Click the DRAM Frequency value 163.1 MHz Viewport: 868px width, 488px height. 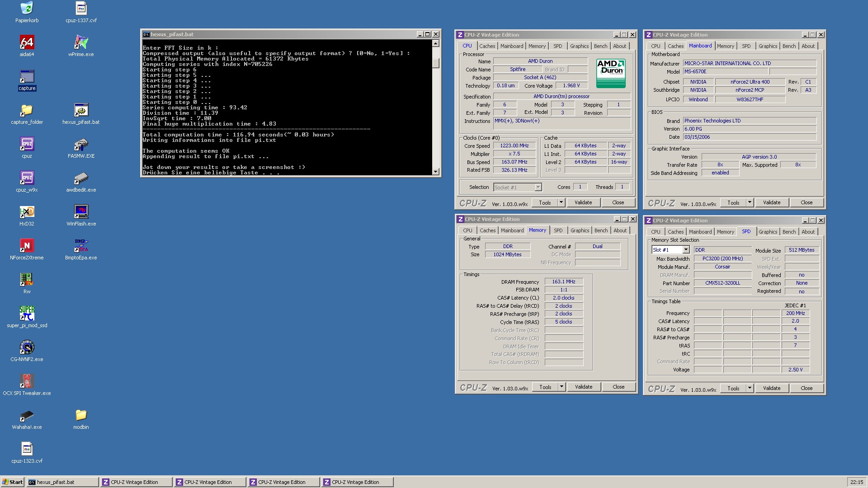point(564,282)
